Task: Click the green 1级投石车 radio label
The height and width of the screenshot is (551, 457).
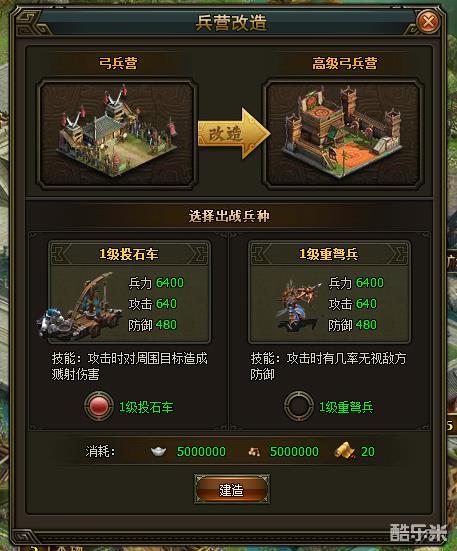Action: [x=146, y=407]
